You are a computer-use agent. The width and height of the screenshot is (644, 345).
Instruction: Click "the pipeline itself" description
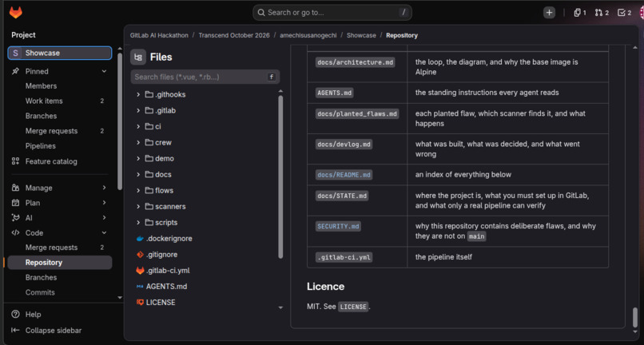443,257
